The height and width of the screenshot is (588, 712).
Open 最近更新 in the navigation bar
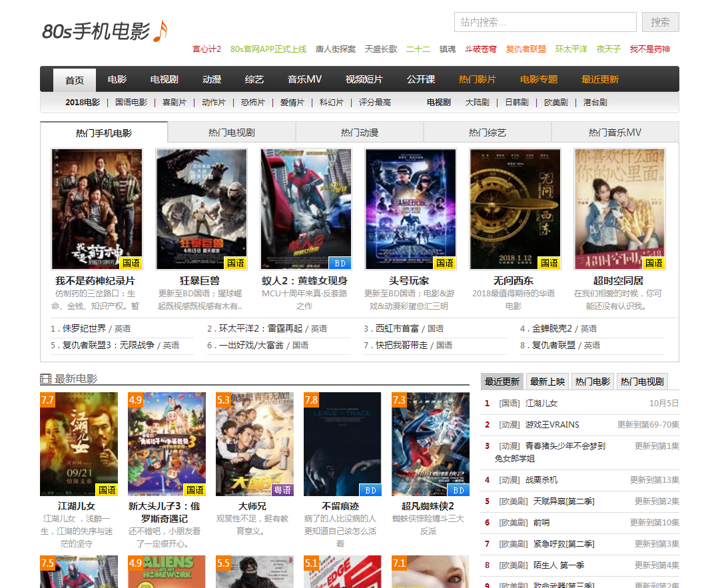[x=600, y=79]
